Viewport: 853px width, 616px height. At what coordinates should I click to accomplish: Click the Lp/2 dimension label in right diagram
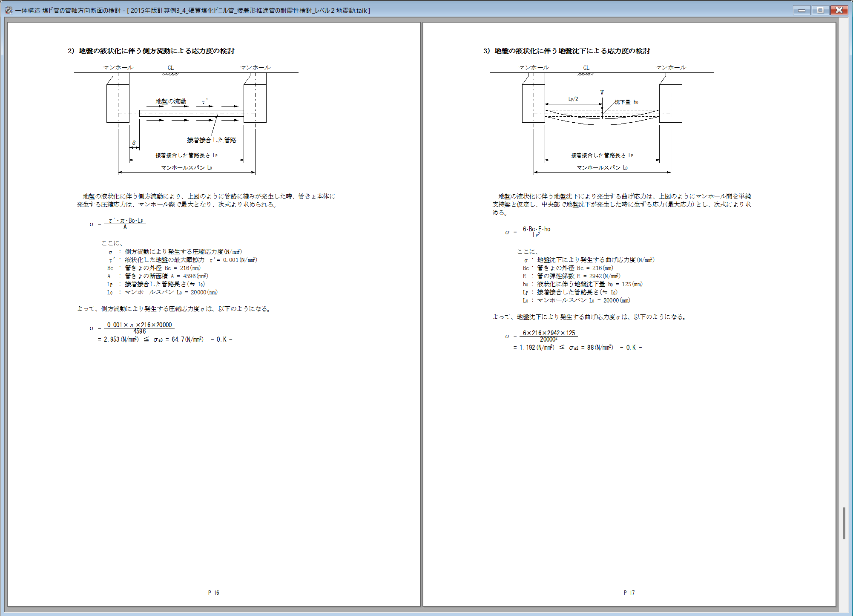(573, 99)
